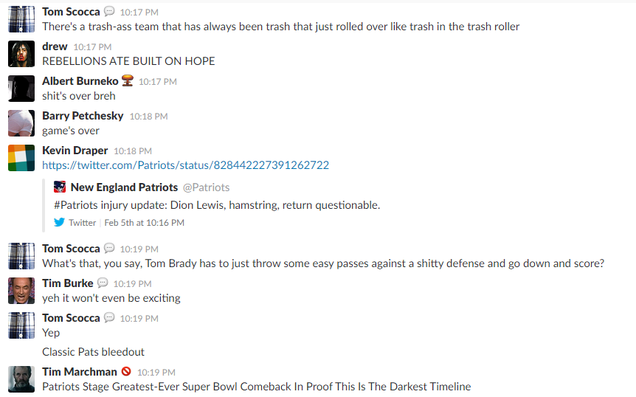Open drew's avatar thumbnail
636x397 pixels.
21,54
